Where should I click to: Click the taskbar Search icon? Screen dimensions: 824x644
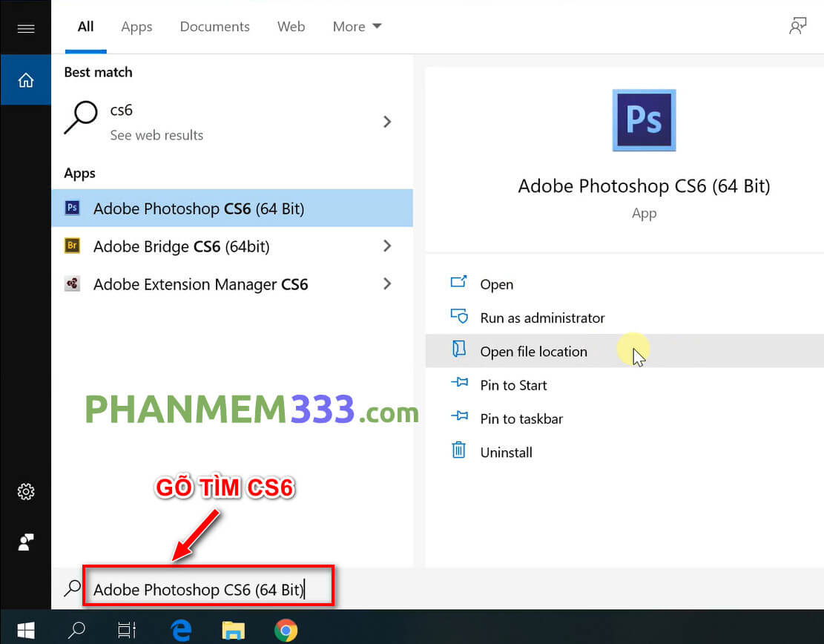76,629
